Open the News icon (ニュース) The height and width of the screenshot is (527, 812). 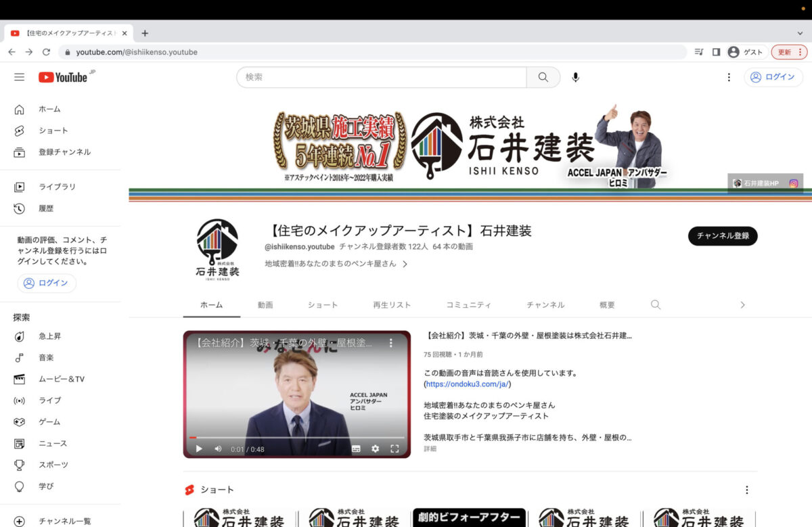tap(19, 444)
